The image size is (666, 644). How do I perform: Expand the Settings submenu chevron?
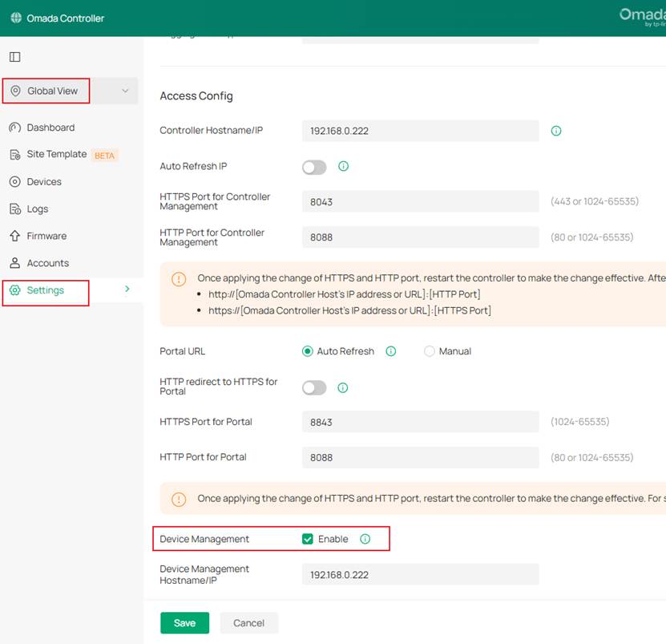tap(127, 289)
